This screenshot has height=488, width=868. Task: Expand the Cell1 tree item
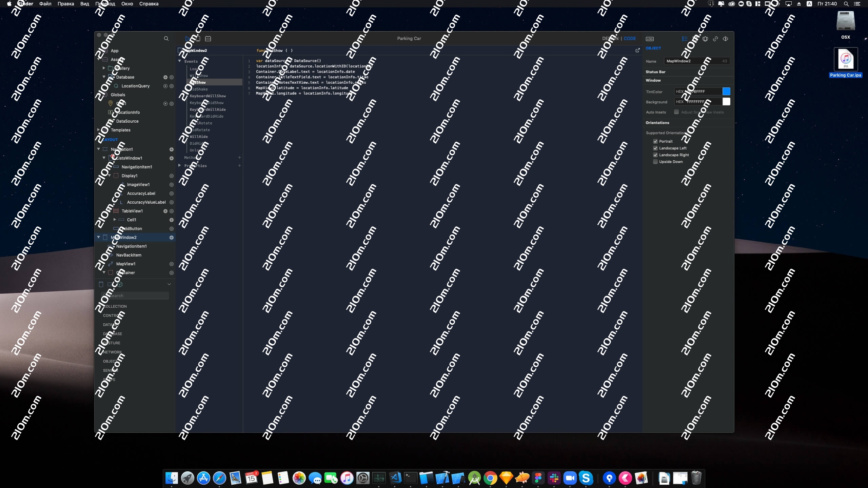point(115,220)
